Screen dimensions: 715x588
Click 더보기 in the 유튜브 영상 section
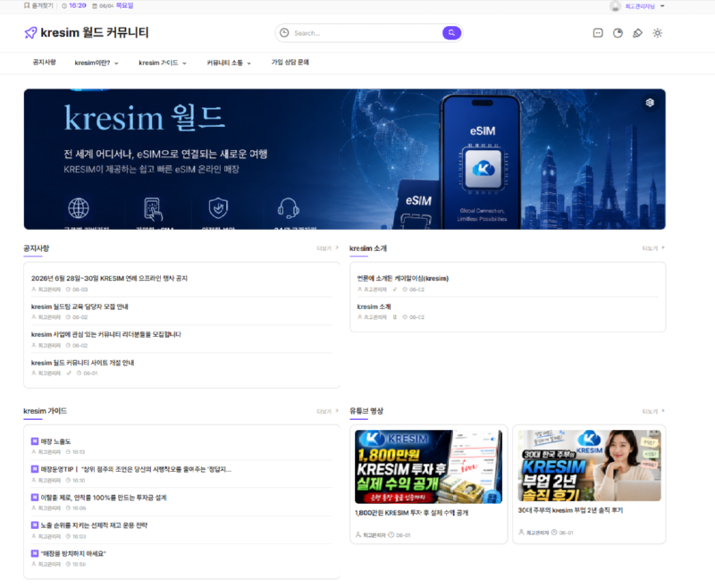tap(653, 411)
